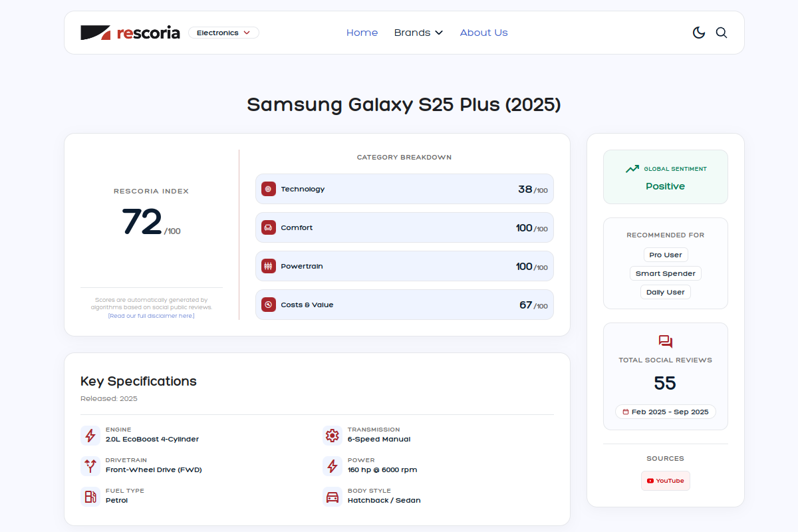The image size is (798, 532).
Task: Click the '160 hp @ 6000 rpm' value
Action: (382, 470)
